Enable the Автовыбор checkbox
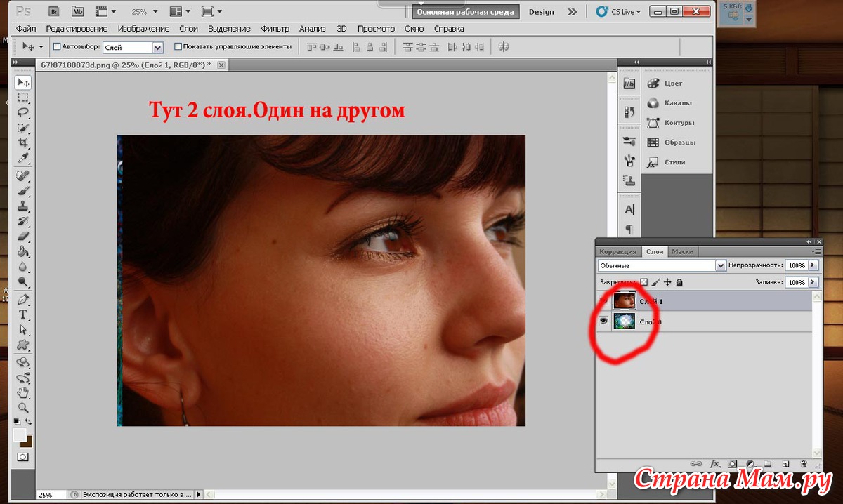 (x=57, y=46)
